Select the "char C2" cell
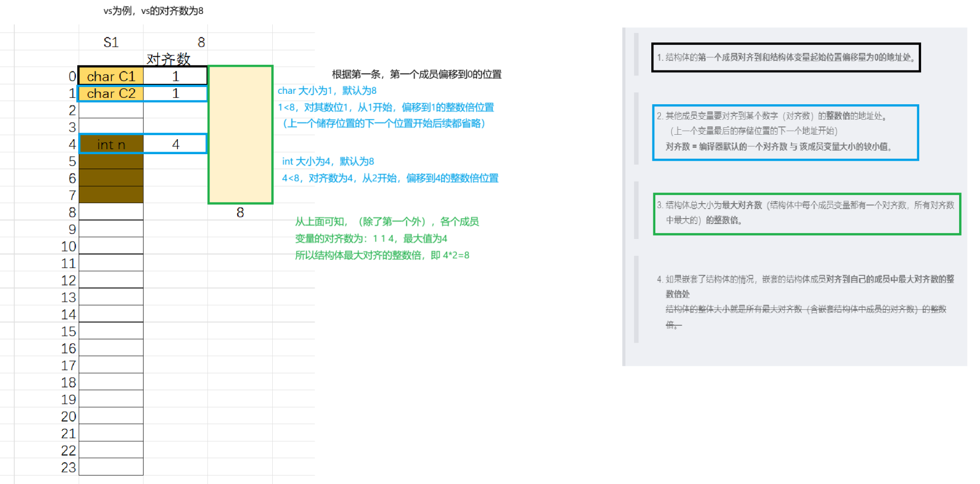The height and width of the screenshot is (484, 980). 111,93
